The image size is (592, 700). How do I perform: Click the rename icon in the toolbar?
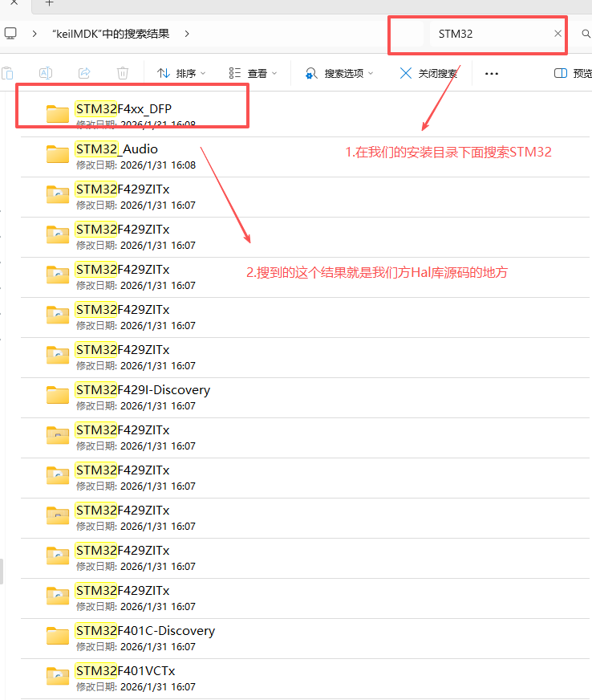pyautogui.click(x=46, y=73)
